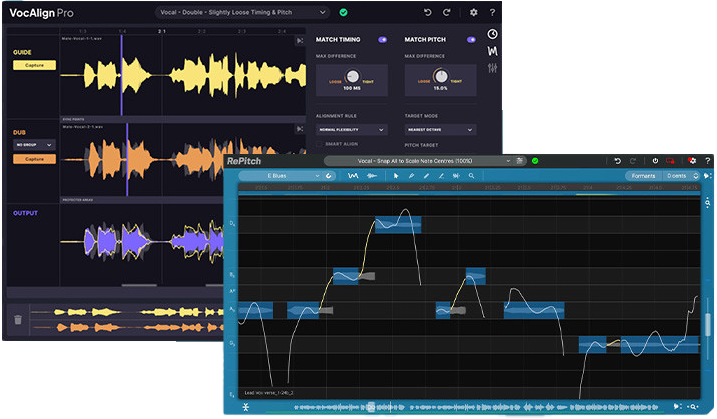Toggle Match Timing switch
Screen dimensions: 717x419
coord(382,40)
